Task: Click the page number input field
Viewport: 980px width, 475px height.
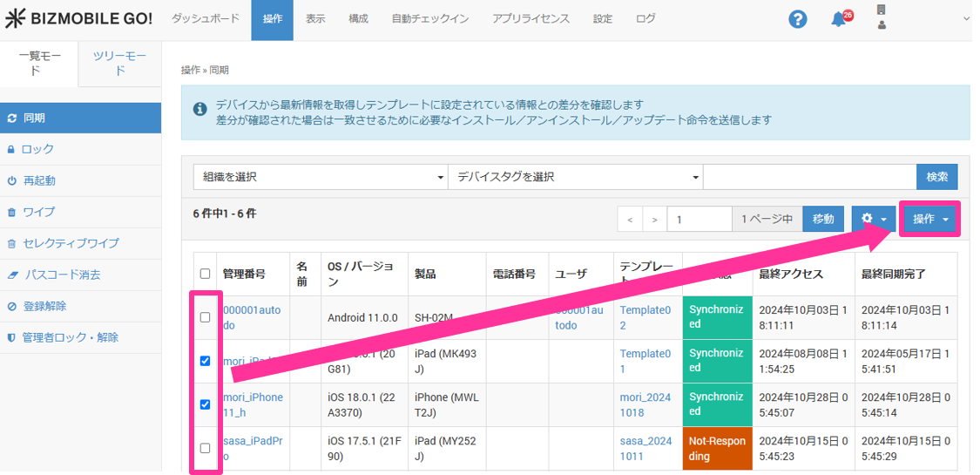Action: 700,220
